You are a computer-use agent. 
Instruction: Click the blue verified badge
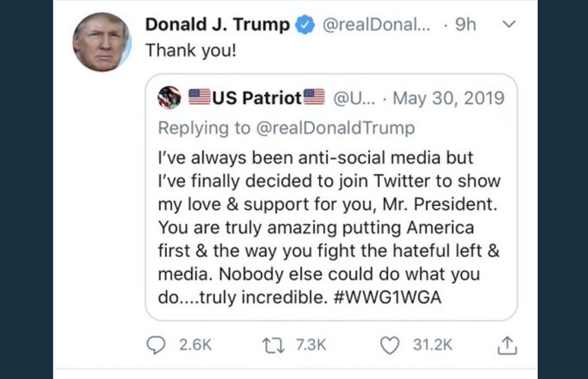tap(305, 26)
